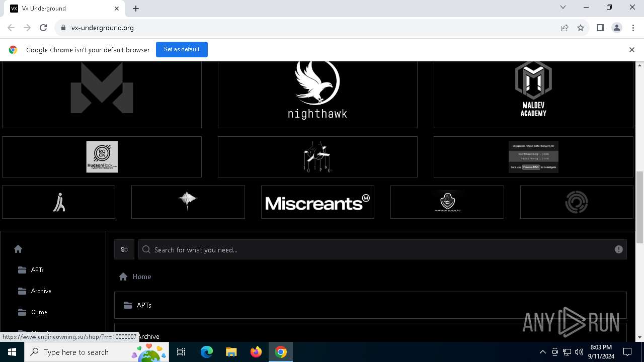Click the Chrome taskbar icon

click(281, 352)
